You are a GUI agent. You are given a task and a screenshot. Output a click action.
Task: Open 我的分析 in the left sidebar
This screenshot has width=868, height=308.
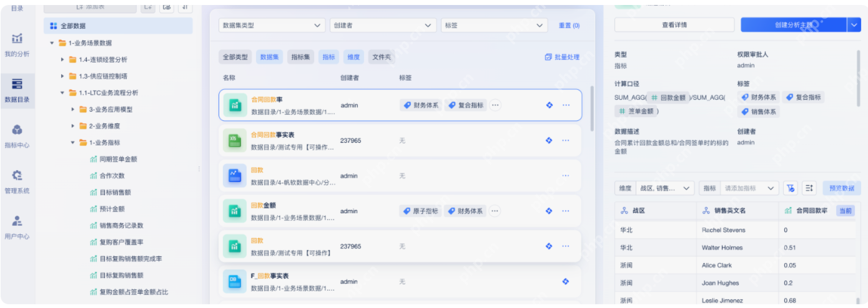point(17,45)
